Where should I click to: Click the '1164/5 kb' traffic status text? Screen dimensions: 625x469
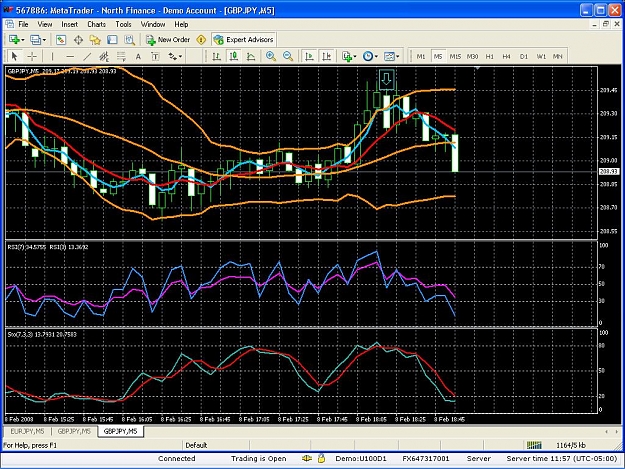(571, 445)
